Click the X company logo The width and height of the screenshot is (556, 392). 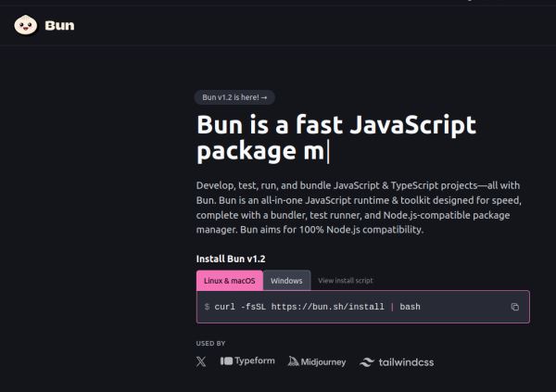click(x=202, y=361)
